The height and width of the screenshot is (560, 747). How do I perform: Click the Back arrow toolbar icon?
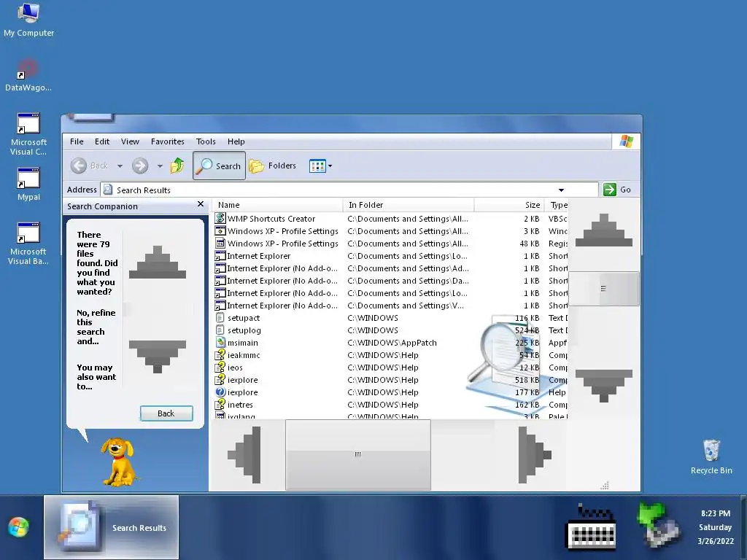click(x=79, y=166)
